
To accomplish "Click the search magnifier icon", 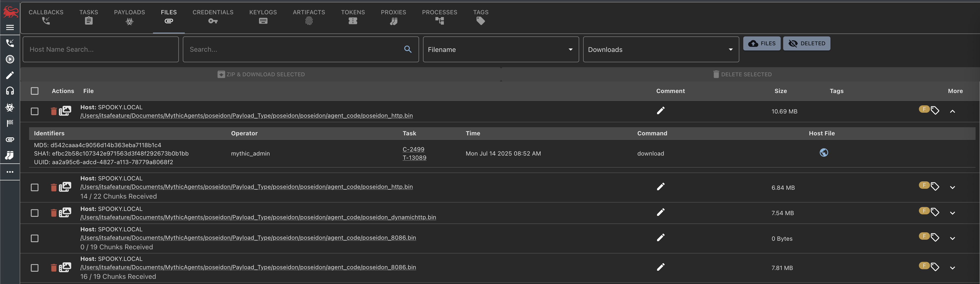I will coord(407,49).
